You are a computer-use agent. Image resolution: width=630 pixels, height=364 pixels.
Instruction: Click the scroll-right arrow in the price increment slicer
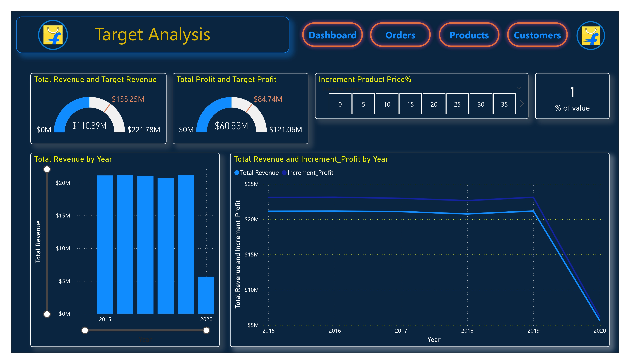click(521, 104)
